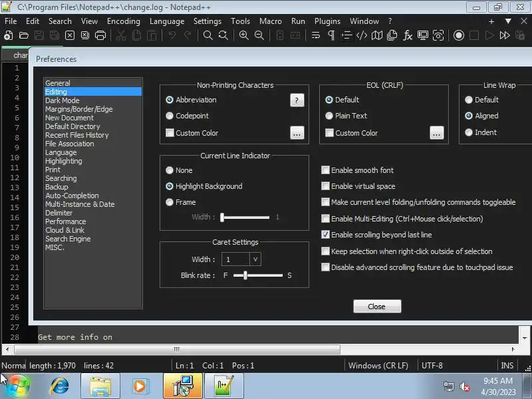Click the Zoom In icon
Screen dimensions: 532x399
click(x=243, y=35)
